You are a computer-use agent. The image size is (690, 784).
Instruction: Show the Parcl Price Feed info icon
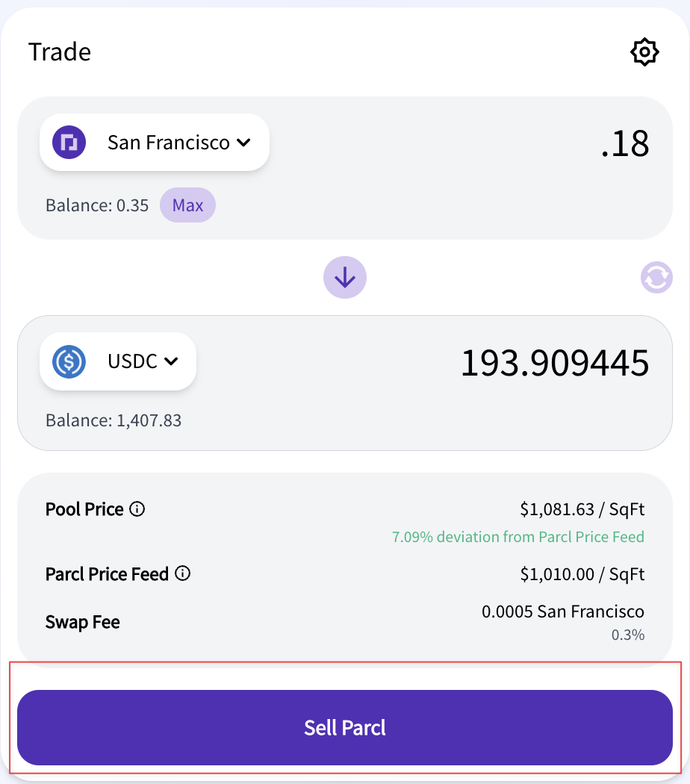[x=182, y=573]
